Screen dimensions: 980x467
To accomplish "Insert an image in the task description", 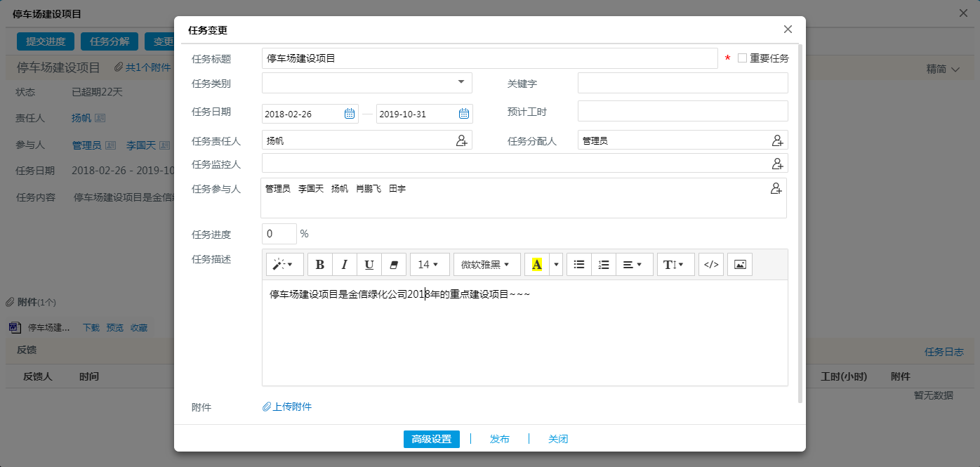I will point(739,263).
